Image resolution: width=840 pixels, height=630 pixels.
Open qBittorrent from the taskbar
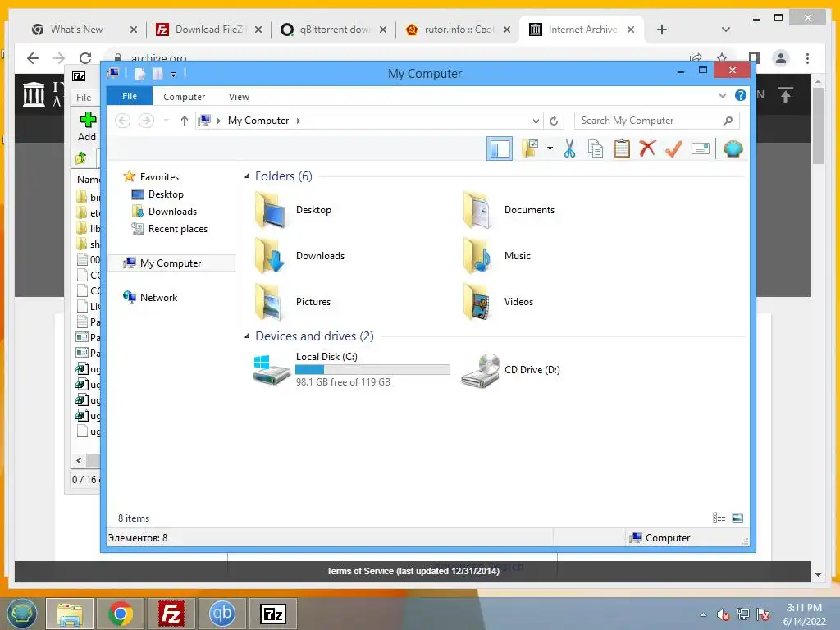(x=221, y=614)
